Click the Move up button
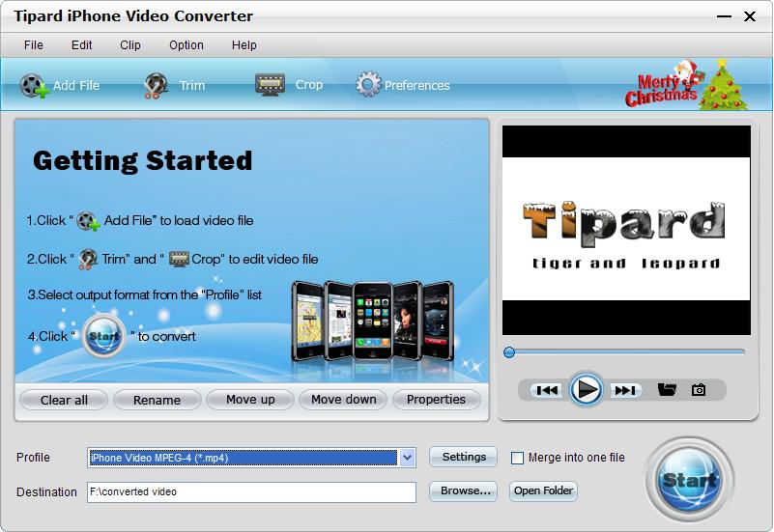Screen dimensions: 774x532 tap(250, 400)
